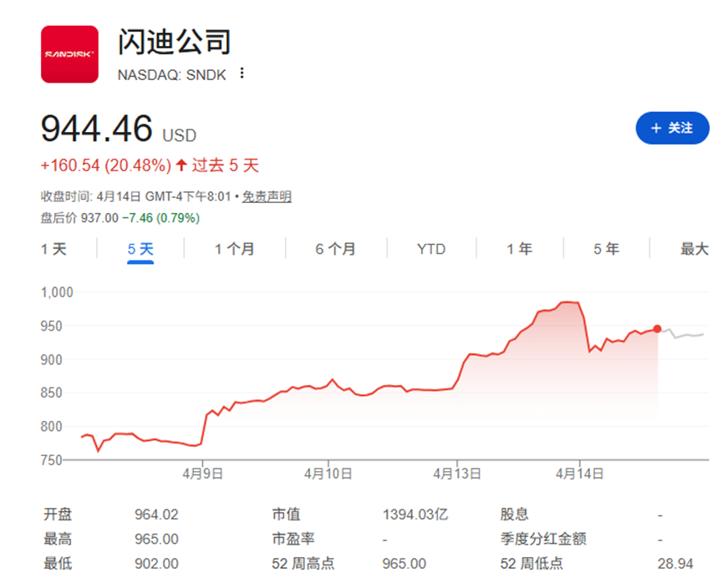Click the 关注 follow button
The height and width of the screenshot is (588, 723).
(x=672, y=128)
